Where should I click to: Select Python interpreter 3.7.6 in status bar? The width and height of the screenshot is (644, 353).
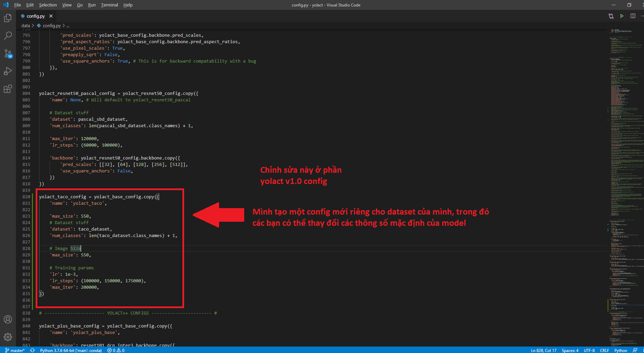click(x=71, y=350)
